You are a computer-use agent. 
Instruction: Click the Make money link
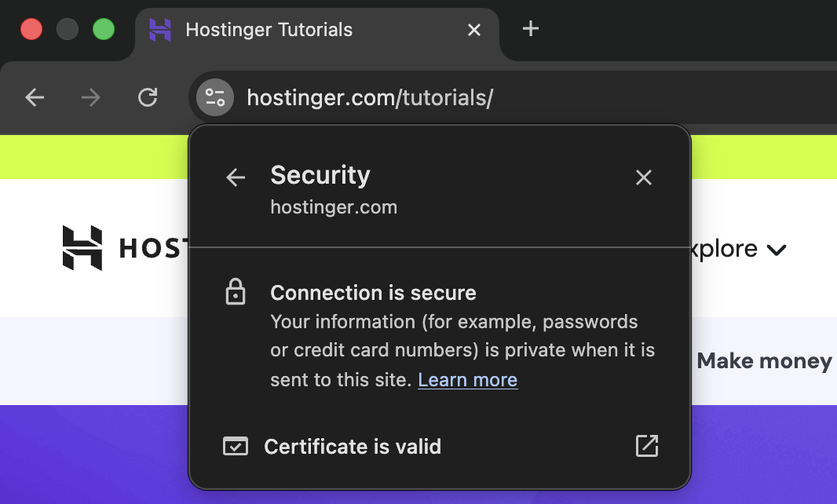(x=764, y=361)
